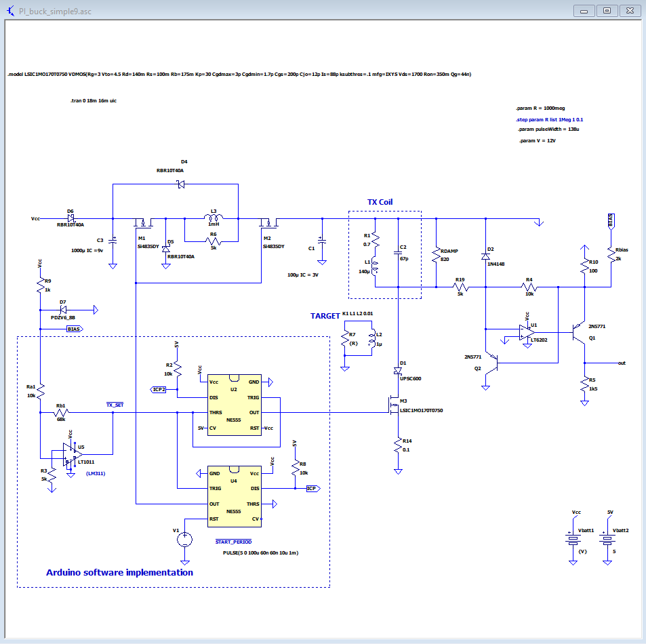Click the LTspice icon in title bar
646x644 pixels.
coord(11,11)
